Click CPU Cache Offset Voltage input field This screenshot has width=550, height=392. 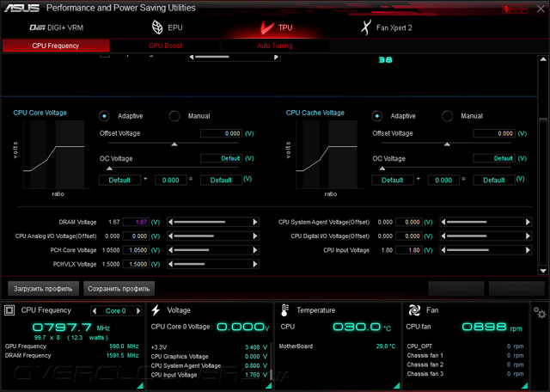pos(494,133)
